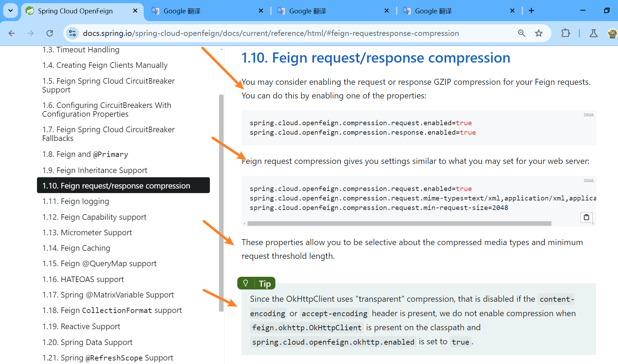
Task: Minimize the browser window
Action: [583, 11]
